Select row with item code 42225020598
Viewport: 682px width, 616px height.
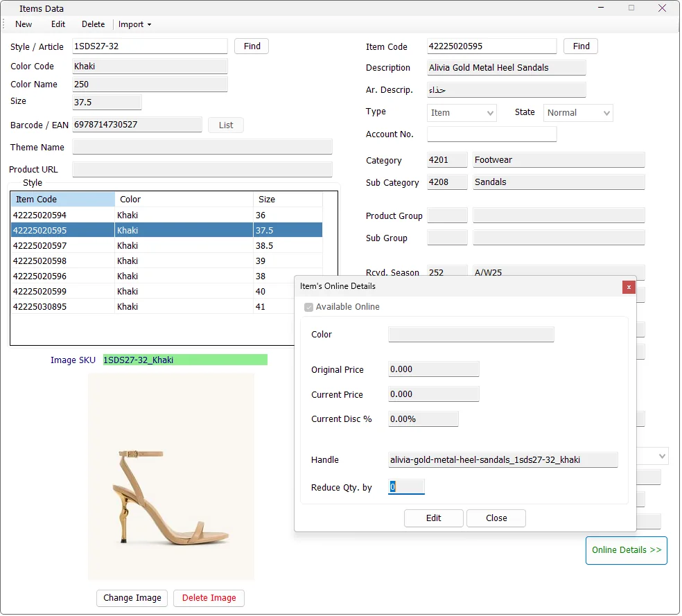click(x=167, y=261)
